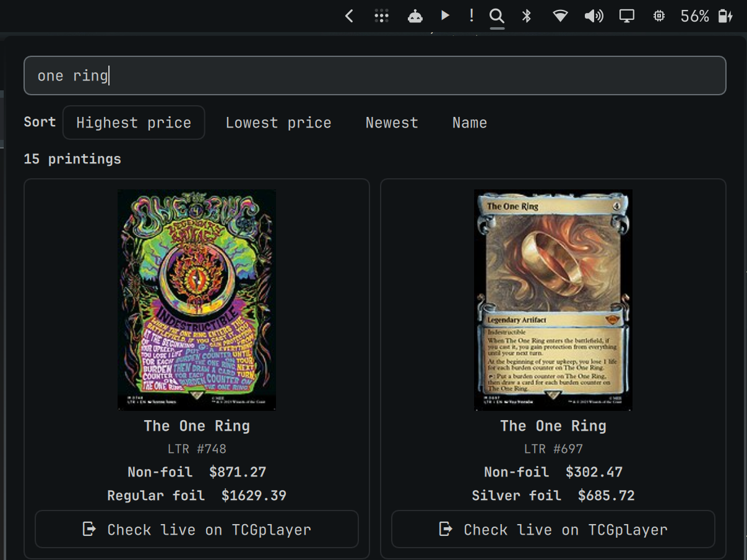Open the app grid dots icon
Image resolution: width=747 pixels, height=560 pixels.
(382, 17)
